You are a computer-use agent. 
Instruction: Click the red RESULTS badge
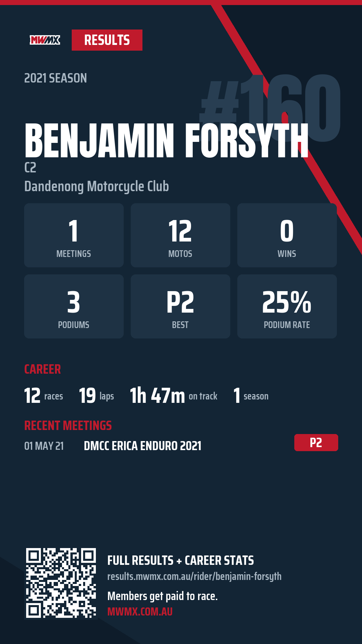pyautogui.click(x=107, y=40)
